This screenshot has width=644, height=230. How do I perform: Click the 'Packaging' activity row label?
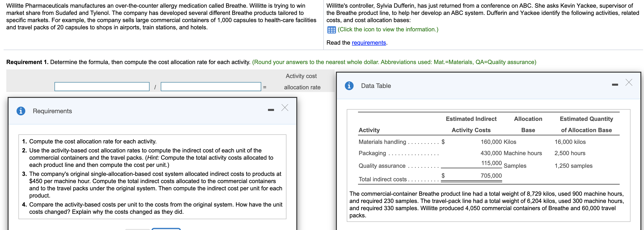(372, 153)
